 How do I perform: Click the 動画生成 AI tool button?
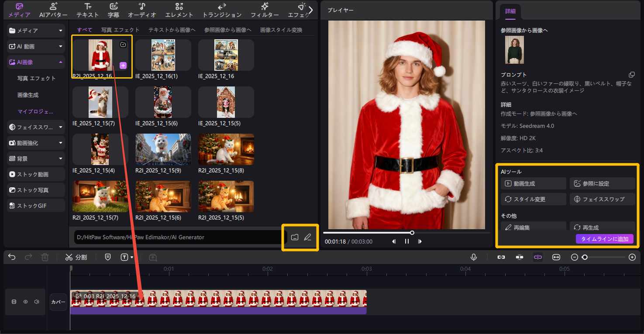tap(533, 183)
